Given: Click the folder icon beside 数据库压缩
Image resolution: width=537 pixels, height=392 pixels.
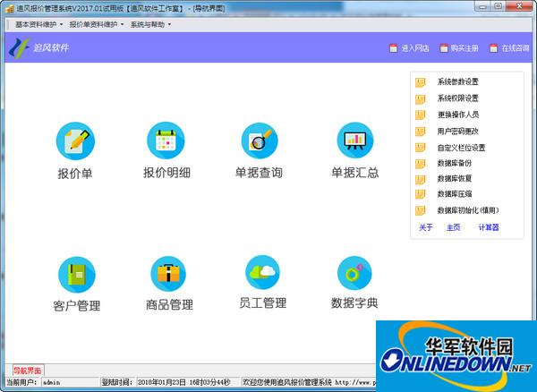Looking at the screenshot, I should 421,194.
